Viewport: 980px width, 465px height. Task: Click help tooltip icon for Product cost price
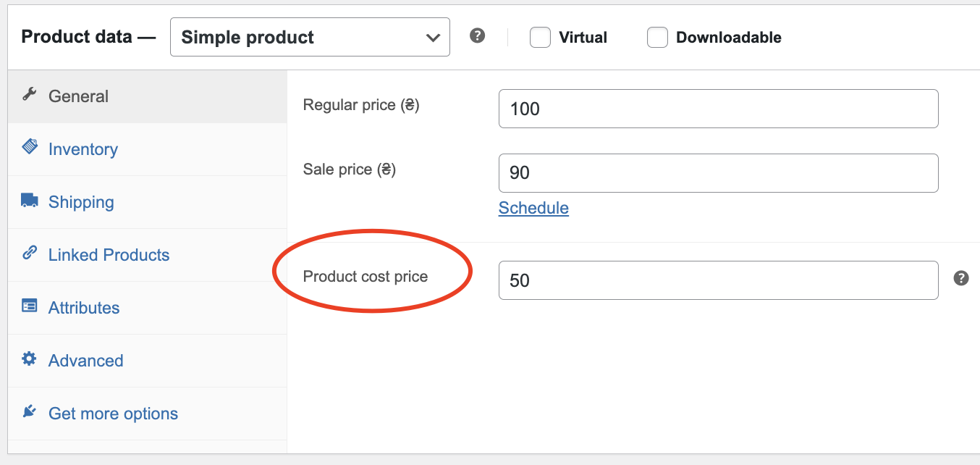(x=960, y=278)
